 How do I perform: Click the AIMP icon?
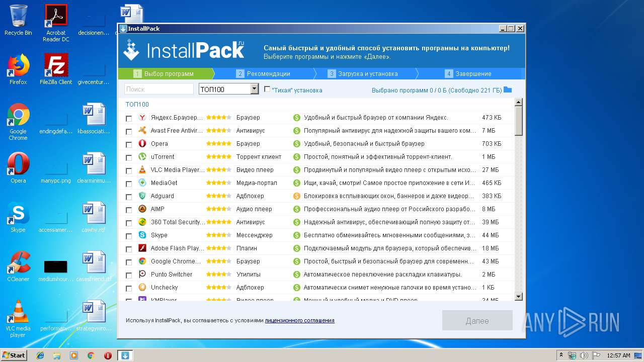point(142,209)
